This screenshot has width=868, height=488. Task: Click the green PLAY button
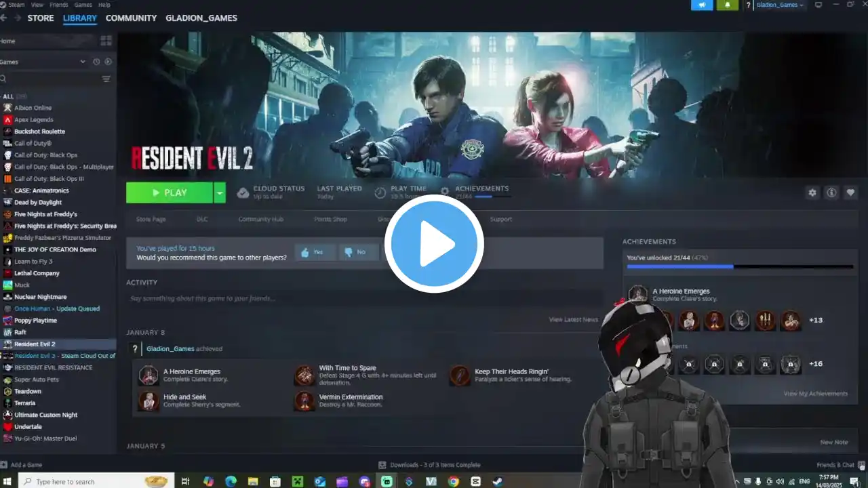click(x=170, y=192)
